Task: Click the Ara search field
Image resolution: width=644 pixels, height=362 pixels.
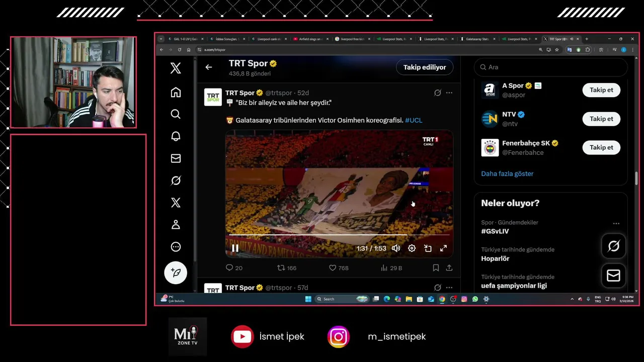Action: pos(551,67)
